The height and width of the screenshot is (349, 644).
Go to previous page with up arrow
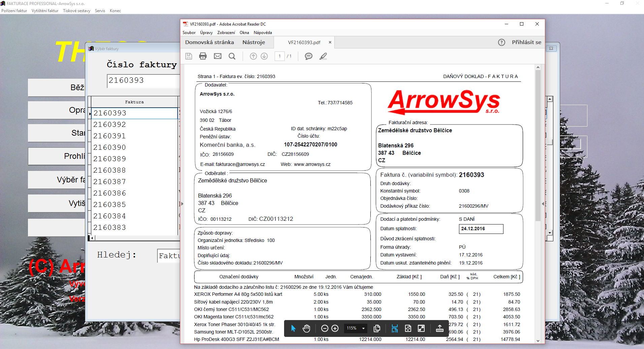253,56
